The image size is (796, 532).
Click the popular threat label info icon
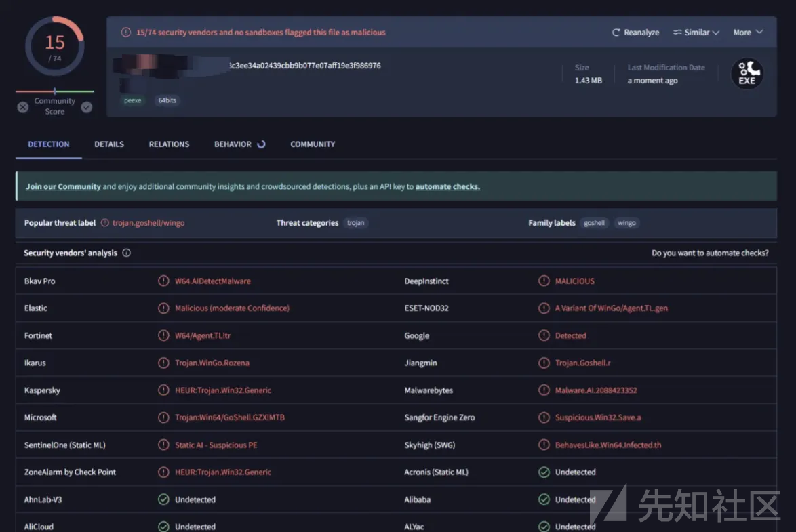[x=105, y=223]
